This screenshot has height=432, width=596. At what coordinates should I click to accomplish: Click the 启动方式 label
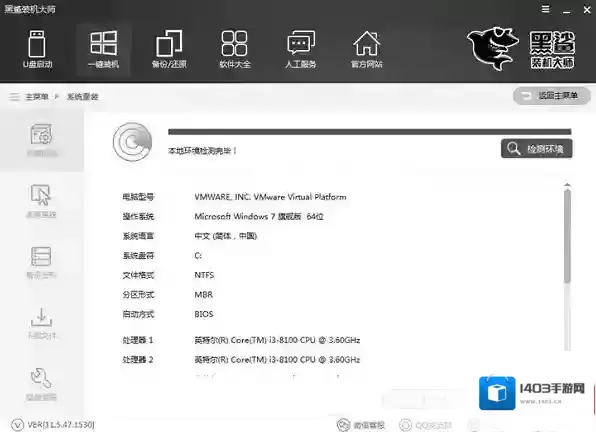(x=138, y=314)
